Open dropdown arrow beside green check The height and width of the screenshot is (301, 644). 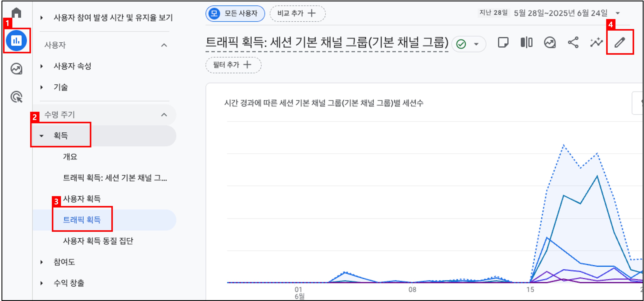(x=476, y=44)
